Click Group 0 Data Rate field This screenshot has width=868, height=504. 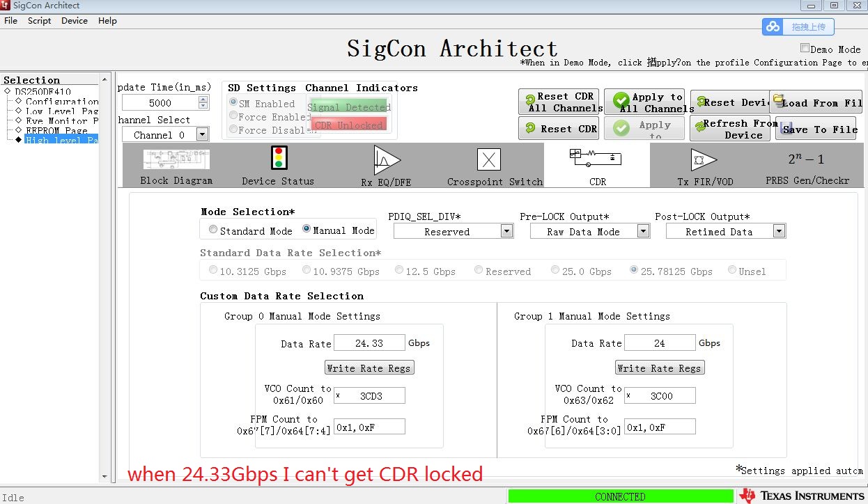369,342
